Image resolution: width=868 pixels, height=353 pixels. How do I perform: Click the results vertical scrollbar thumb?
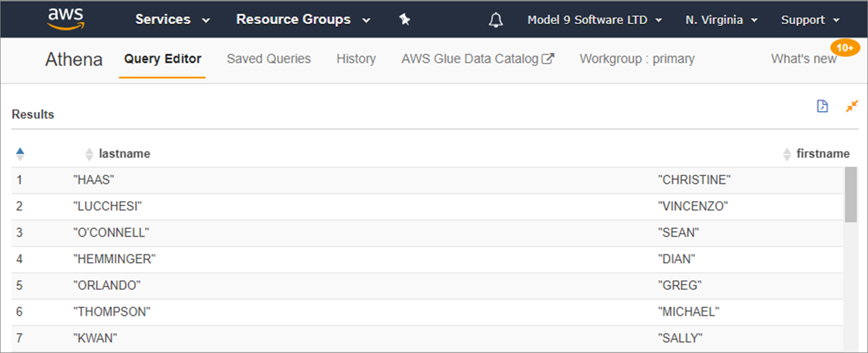pos(850,194)
